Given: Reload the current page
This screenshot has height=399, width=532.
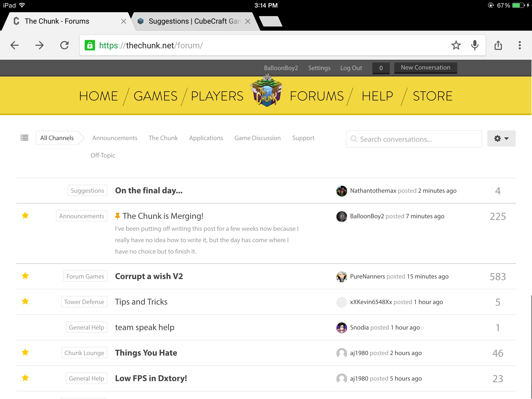Looking at the screenshot, I should [64, 45].
